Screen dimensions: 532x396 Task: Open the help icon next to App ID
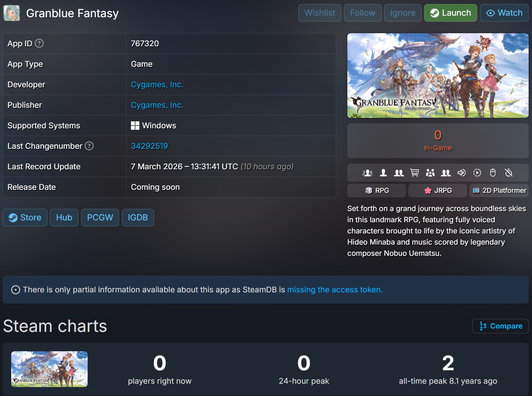(x=39, y=43)
